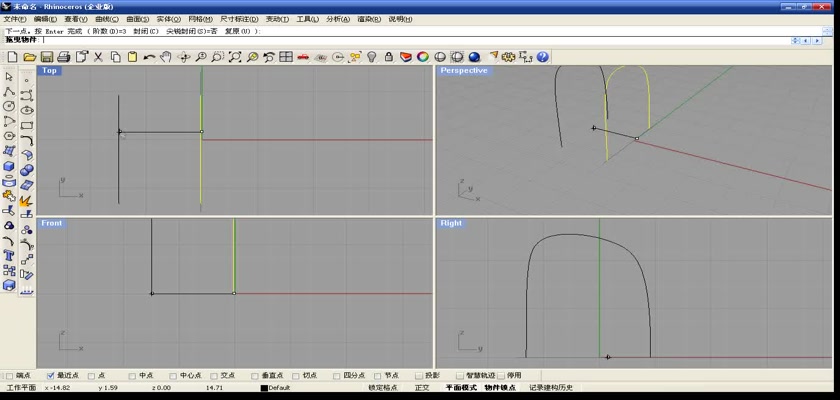Enable the 中心点 snap checkbox

click(173, 376)
